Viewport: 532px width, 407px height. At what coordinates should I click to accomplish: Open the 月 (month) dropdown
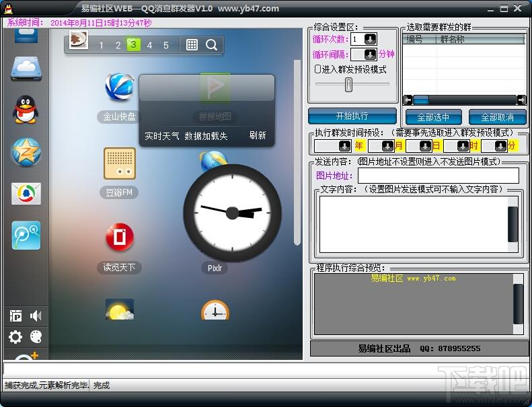point(387,146)
